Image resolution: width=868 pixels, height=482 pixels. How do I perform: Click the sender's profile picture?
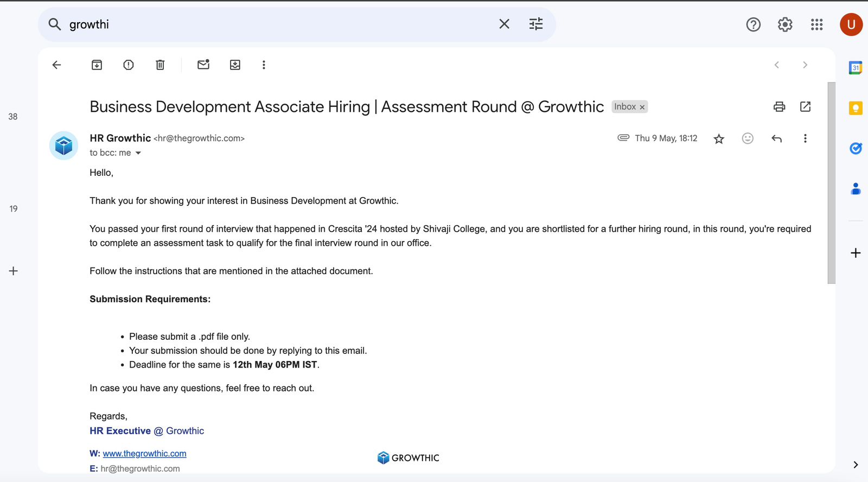pos(64,145)
